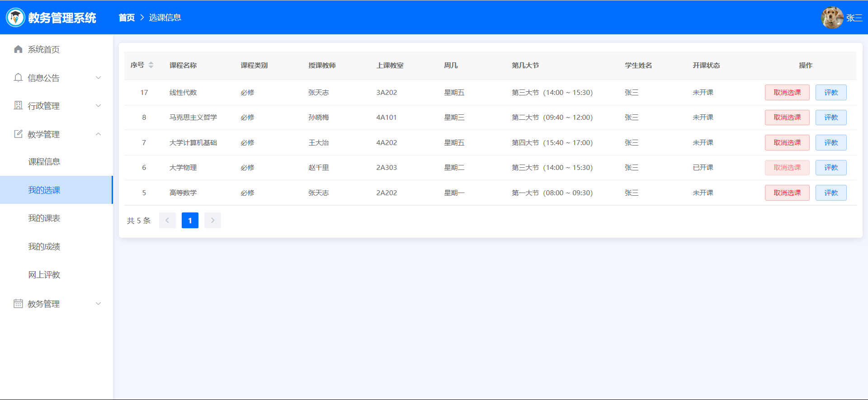The height and width of the screenshot is (400, 868).
Task: Collapse the 教学管理 menu chevron
Action: pos(99,134)
